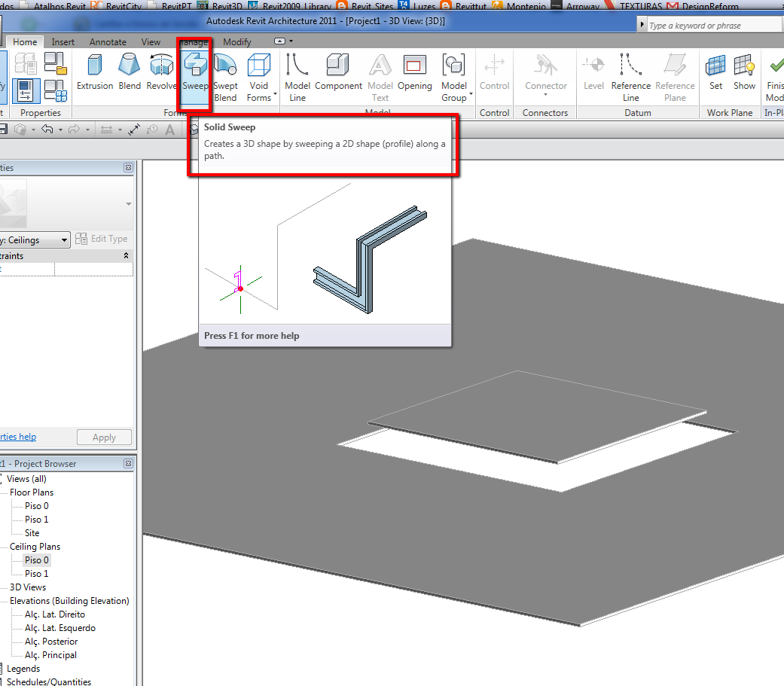
Task: Click the Family Category and Parameters icon
Action: coord(56,63)
